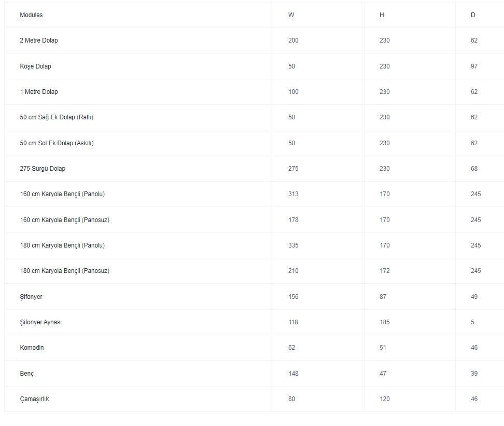Select the Benç width value 148
The height and width of the screenshot is (426, 504).
tap(293, 374)
